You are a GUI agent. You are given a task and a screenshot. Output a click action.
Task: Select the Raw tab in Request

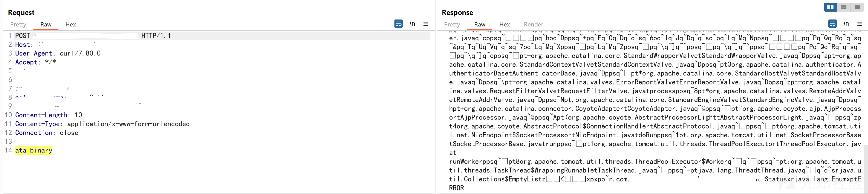(x=46, y=25)
